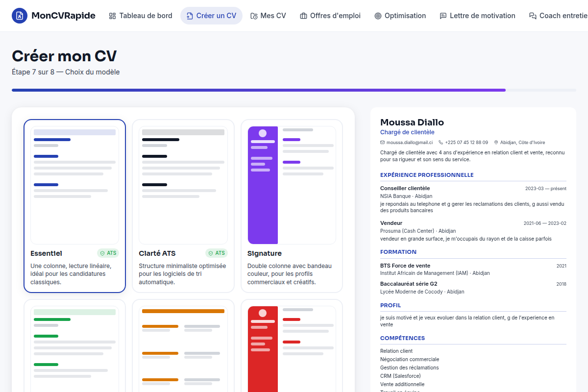Click the FORMATION section heading
The image size is (588, 392).
tap(398, 252)
